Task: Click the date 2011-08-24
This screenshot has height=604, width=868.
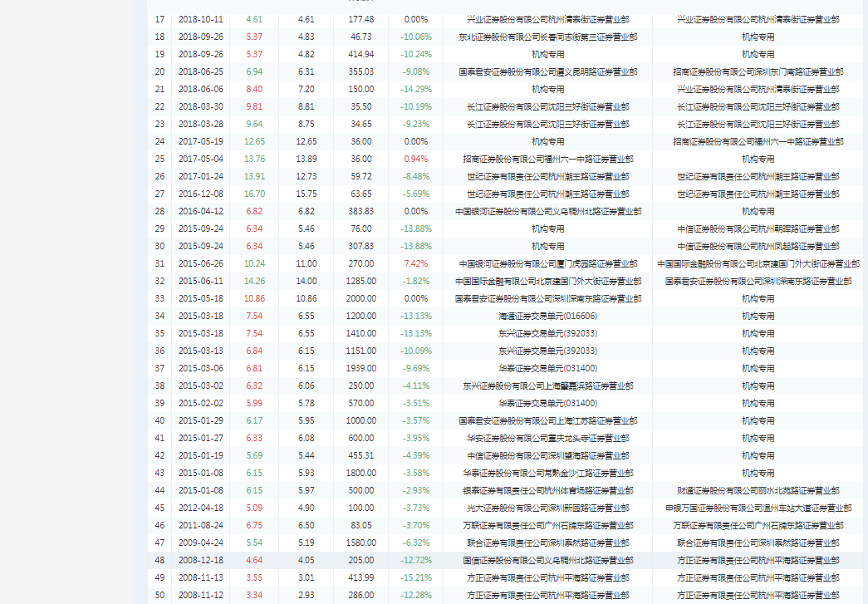Action: click(x=200, y=525)
